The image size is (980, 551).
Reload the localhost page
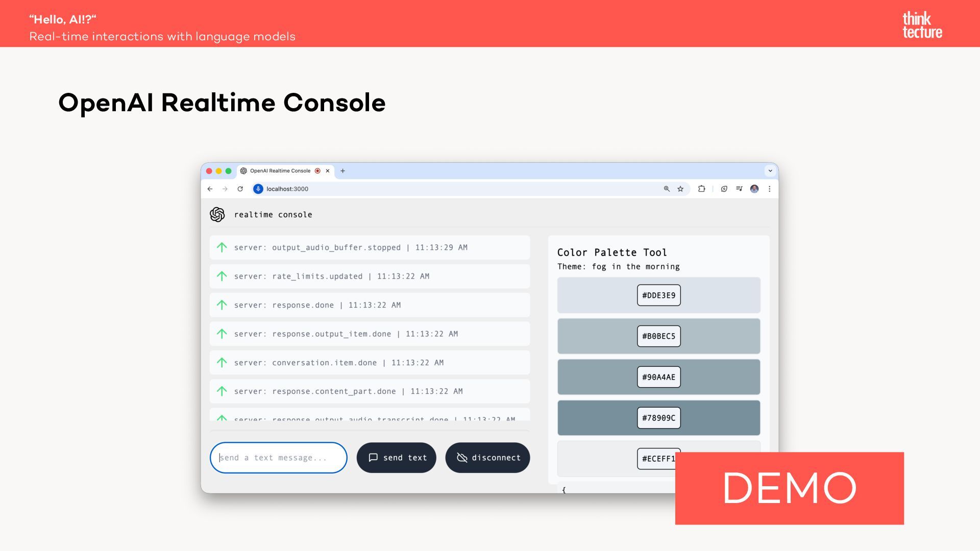click(x=240, y=189)
